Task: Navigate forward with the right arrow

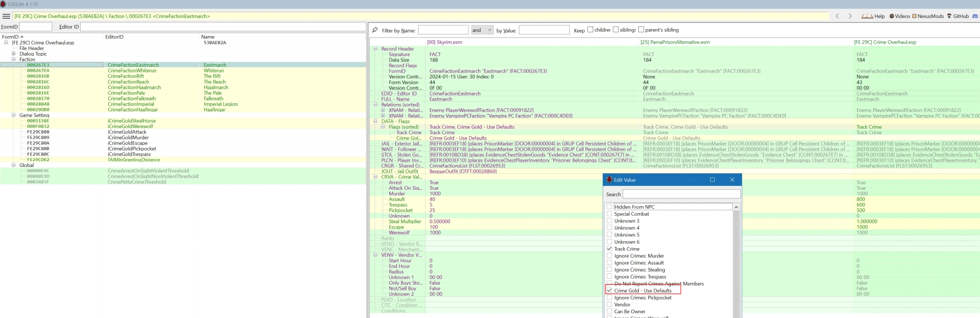Action: coord(850,16)
